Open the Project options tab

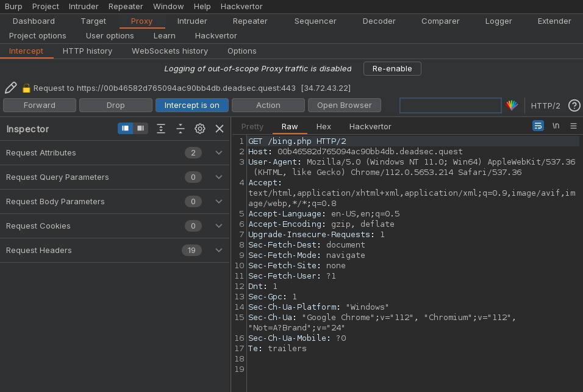(x=38, y=36)
